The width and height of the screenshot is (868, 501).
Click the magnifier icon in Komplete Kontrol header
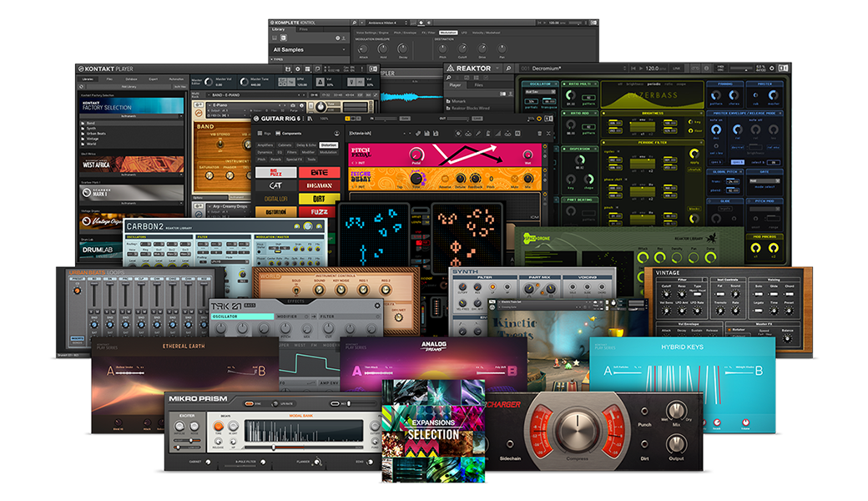[354, 23]
